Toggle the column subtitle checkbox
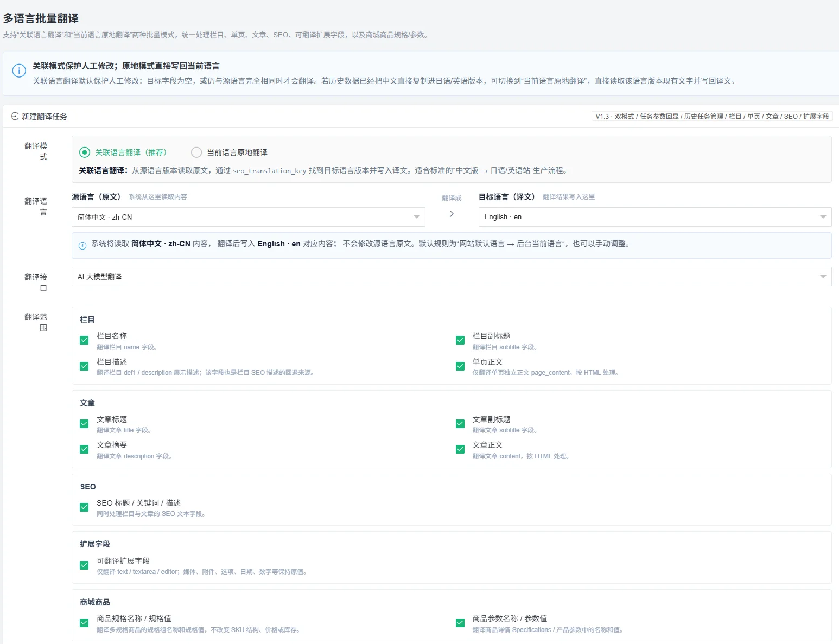The width and height of the screenshot is (839, 644). 460,340
